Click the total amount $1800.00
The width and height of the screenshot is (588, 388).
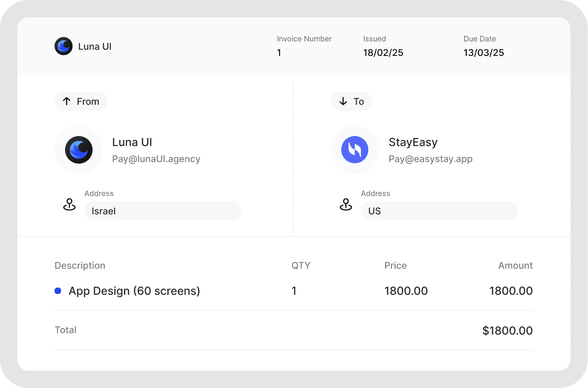(508, 331)
